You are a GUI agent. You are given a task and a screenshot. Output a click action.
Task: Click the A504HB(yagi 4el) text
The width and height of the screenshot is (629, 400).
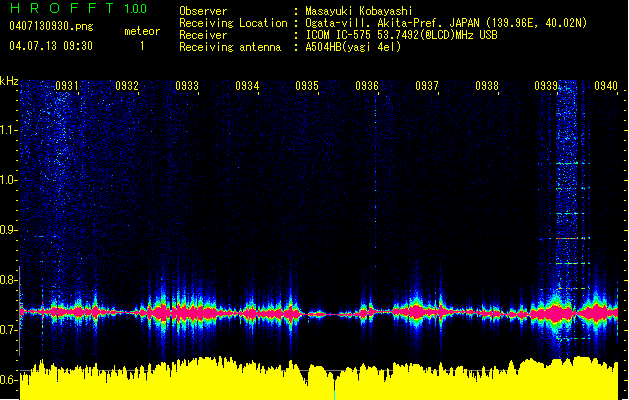coord(353,47)
